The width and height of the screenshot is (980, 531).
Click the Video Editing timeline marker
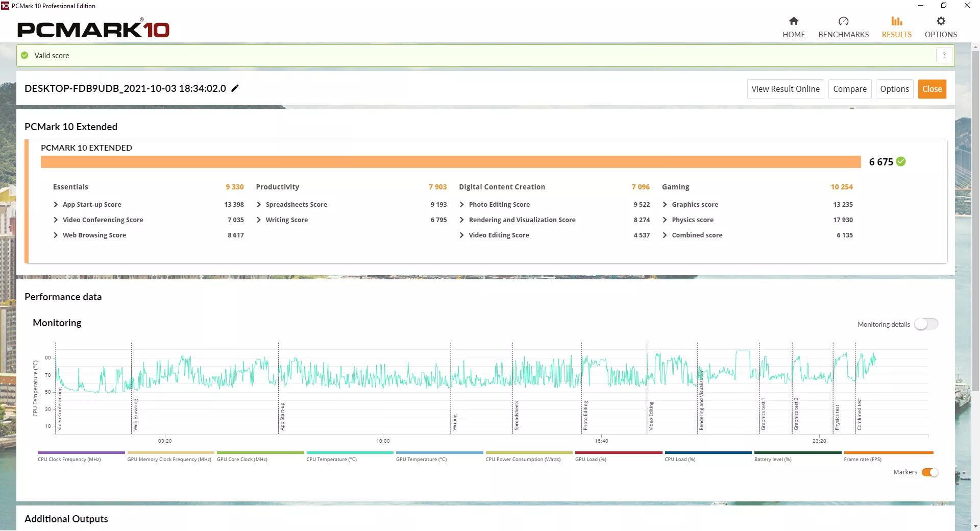click(x=651, y=416)
